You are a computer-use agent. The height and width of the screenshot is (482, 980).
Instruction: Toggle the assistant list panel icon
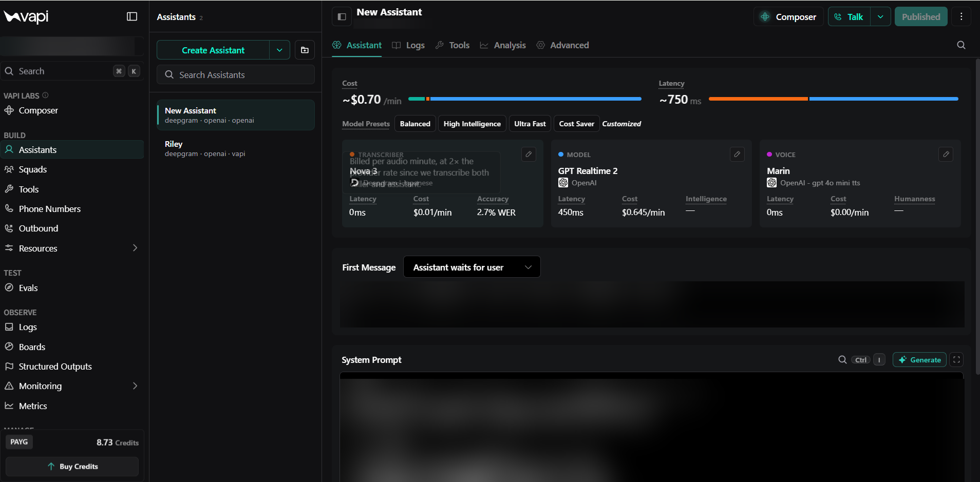point(342,16)
